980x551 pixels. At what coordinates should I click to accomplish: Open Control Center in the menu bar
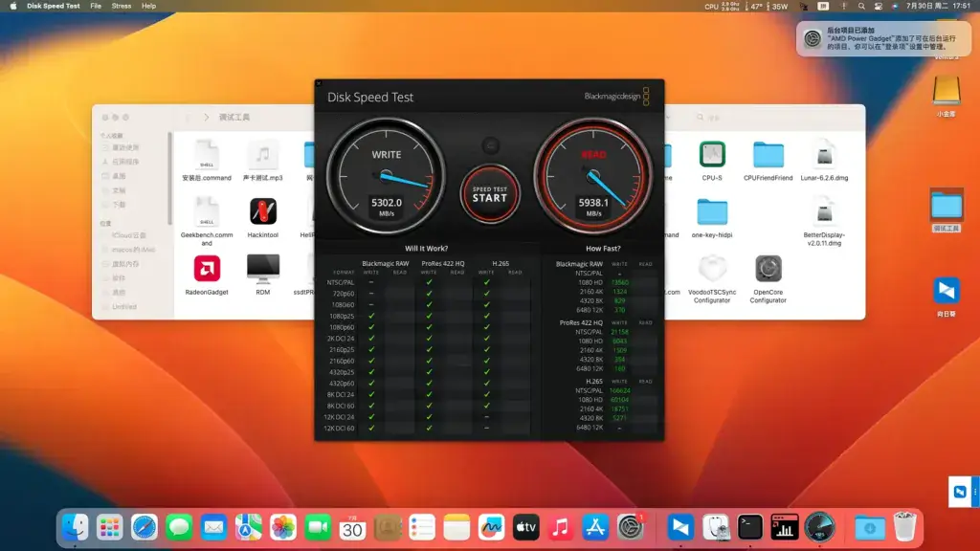(879, 6)
